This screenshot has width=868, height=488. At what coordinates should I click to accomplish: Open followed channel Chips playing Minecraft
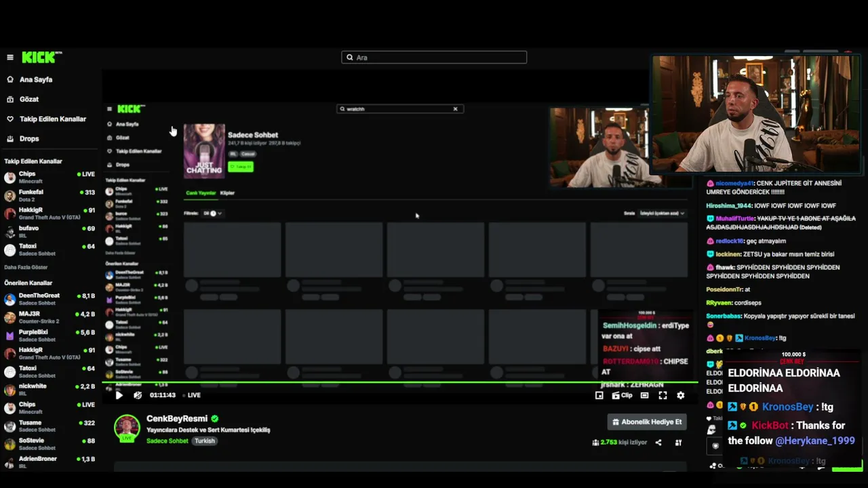tap(50, 177)
